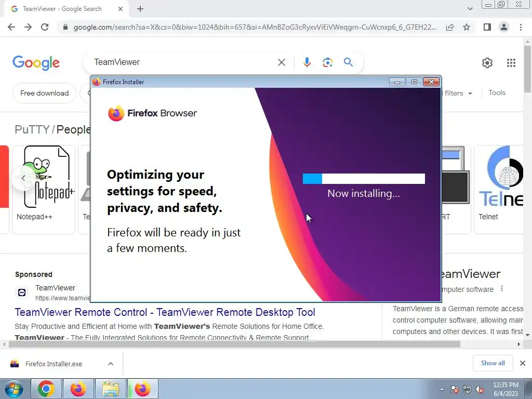
Task: Open the Chrome profile avatar
Action: pyautogui.click(x=504, y=27)
